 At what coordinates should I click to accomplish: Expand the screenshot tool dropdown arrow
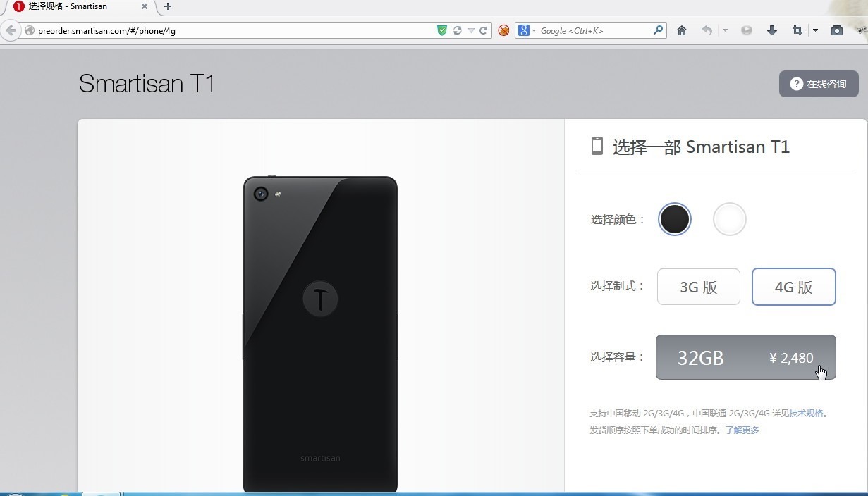(815, 30)
